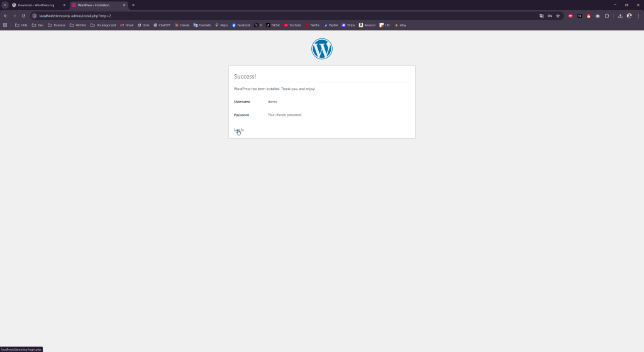Open a new browser tab
644x352 pixels.
[x=133, y=5]
